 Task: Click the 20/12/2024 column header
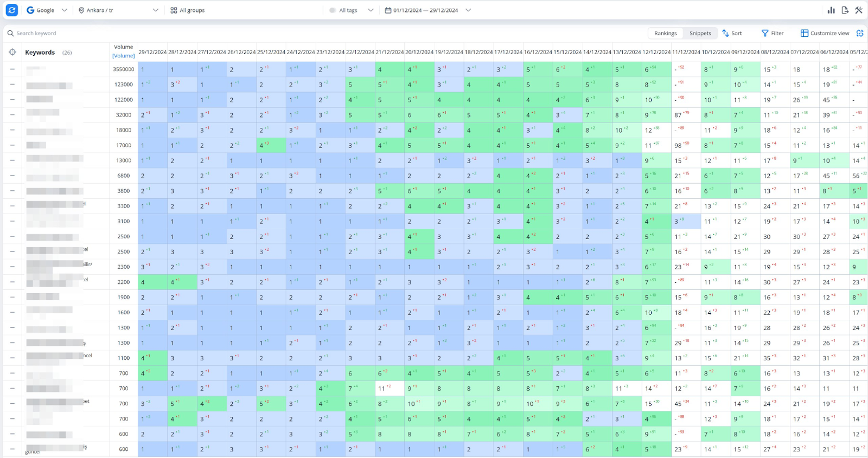tap(419, 52)
